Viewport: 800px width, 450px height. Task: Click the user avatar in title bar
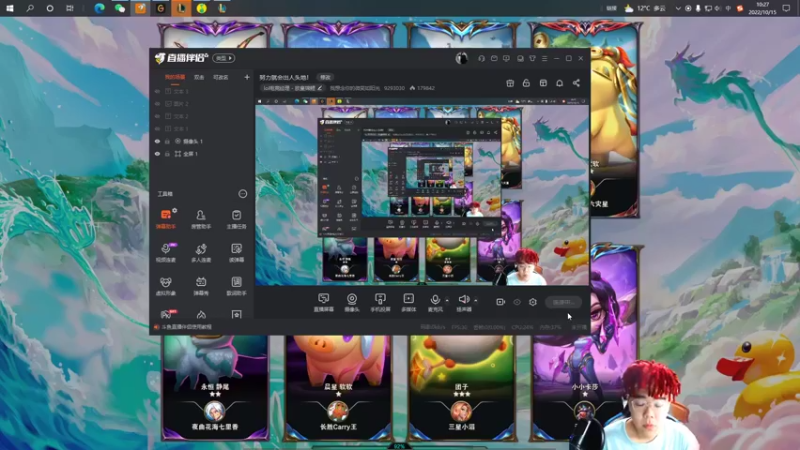point(461,58)
